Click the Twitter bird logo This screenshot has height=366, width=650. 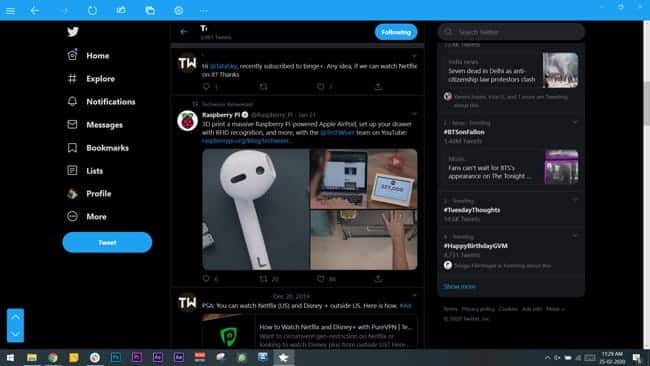(x=73, y=32)
